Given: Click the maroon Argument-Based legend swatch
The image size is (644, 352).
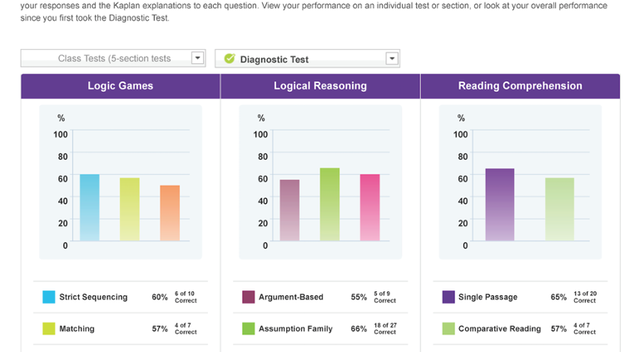Looking at the screenshot, I should click(x=248, y=297).
